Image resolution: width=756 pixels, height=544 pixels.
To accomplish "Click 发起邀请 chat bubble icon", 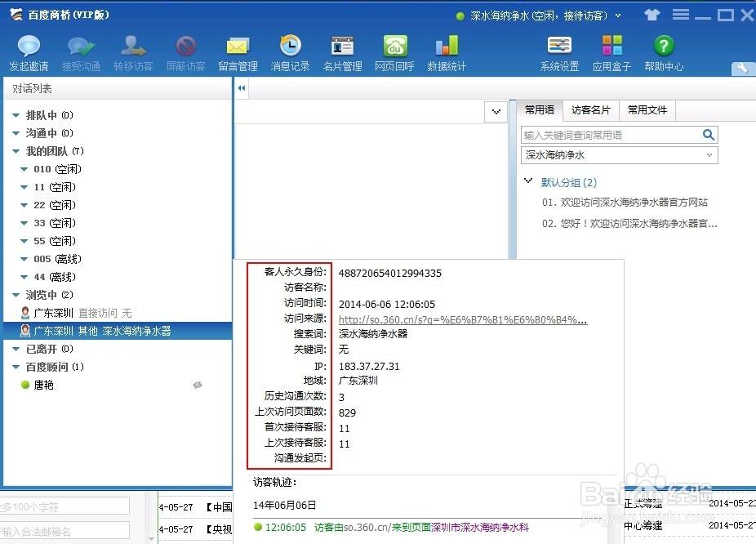I will (29, 47).
